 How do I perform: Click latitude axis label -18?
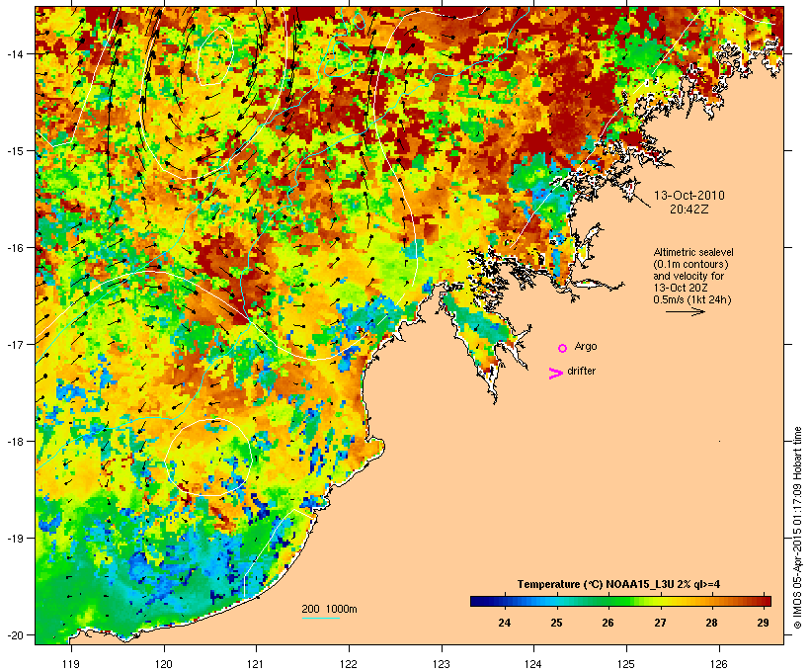(15, 442)
